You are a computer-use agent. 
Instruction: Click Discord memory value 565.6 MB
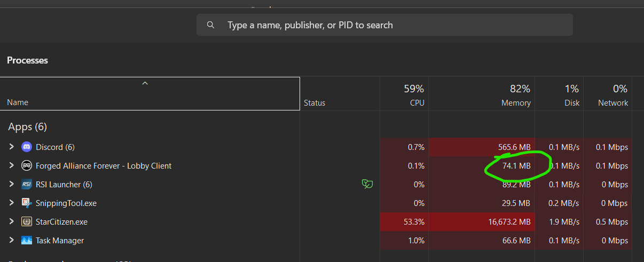(x=514, y=147)
